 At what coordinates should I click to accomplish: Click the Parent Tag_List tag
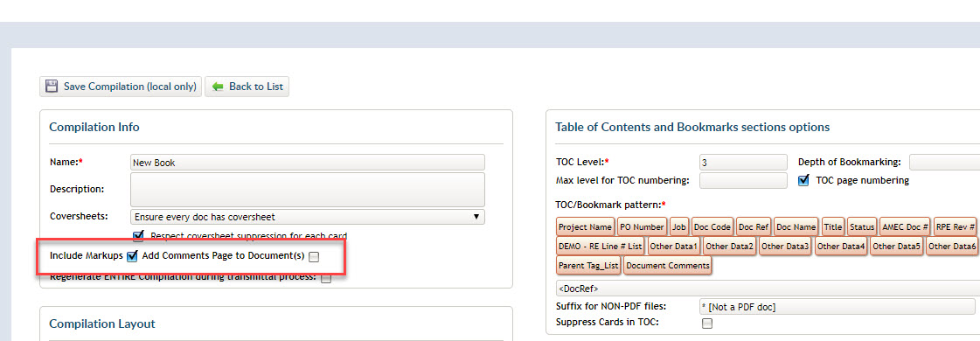[x=588, y=266]
